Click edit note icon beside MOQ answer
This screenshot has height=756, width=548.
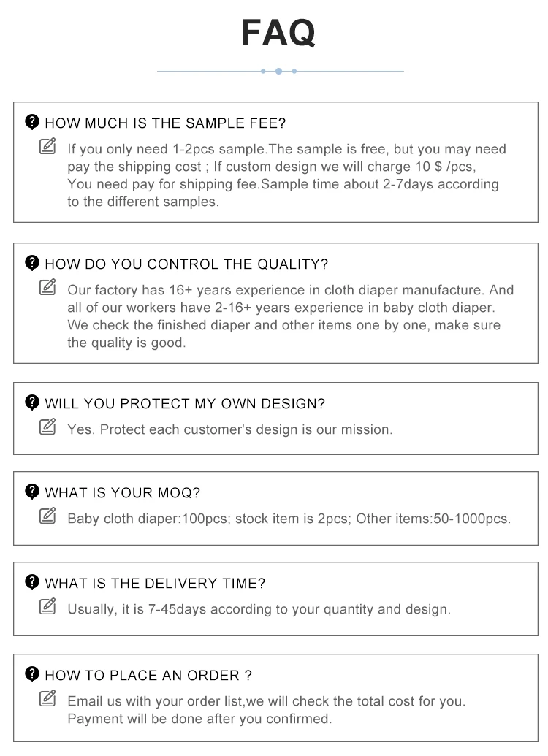coord(47,516)
